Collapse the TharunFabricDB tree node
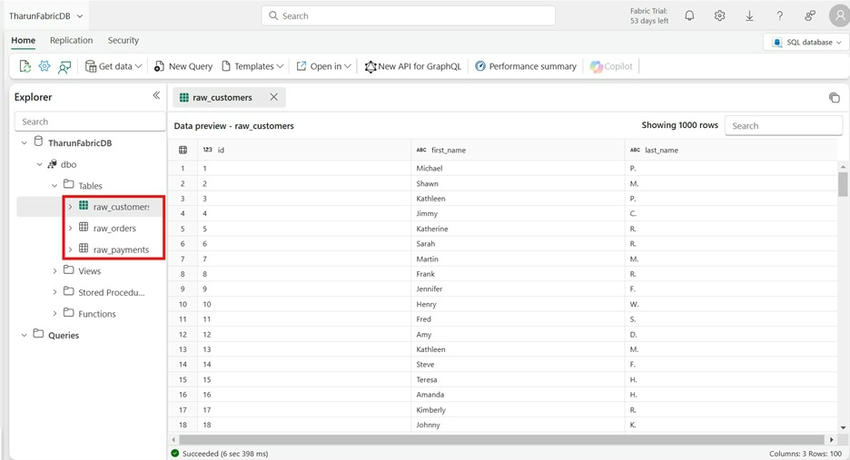 24,143
